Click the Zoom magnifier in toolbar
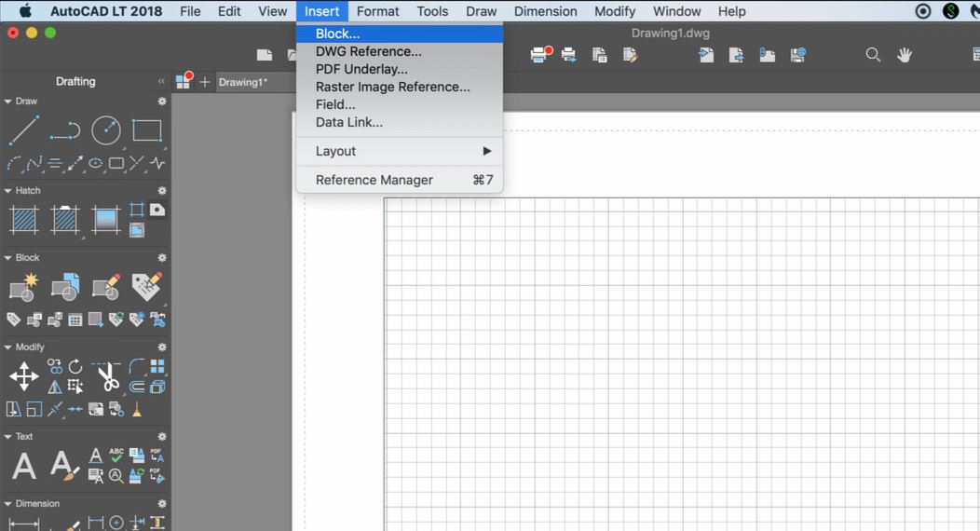The height and width of the screenshot is (531, 980). pos(873,55)
